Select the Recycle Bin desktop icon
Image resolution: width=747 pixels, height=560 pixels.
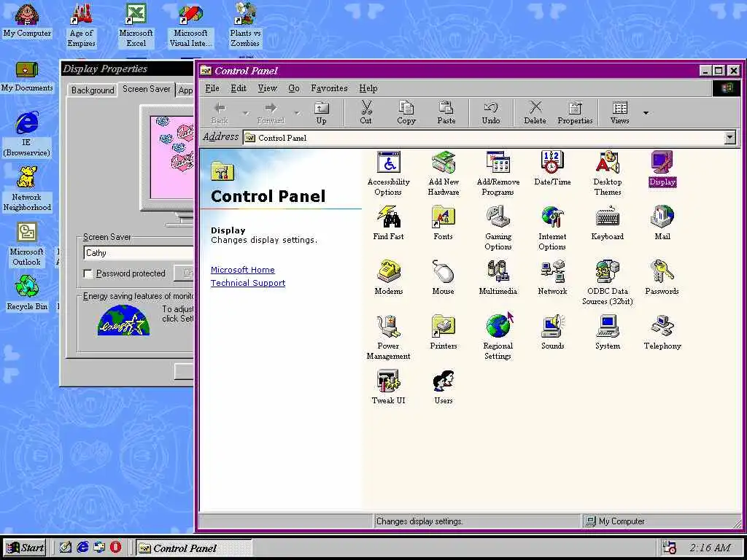27,293
